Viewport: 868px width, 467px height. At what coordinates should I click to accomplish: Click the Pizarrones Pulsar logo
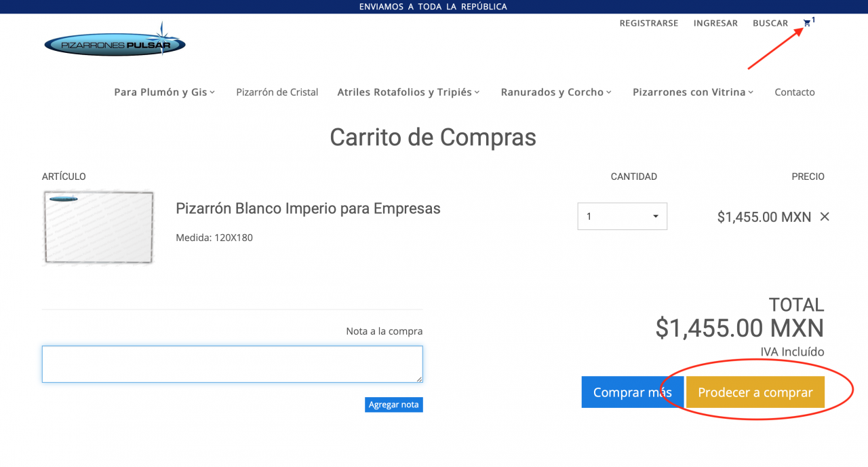click(115, 44)
